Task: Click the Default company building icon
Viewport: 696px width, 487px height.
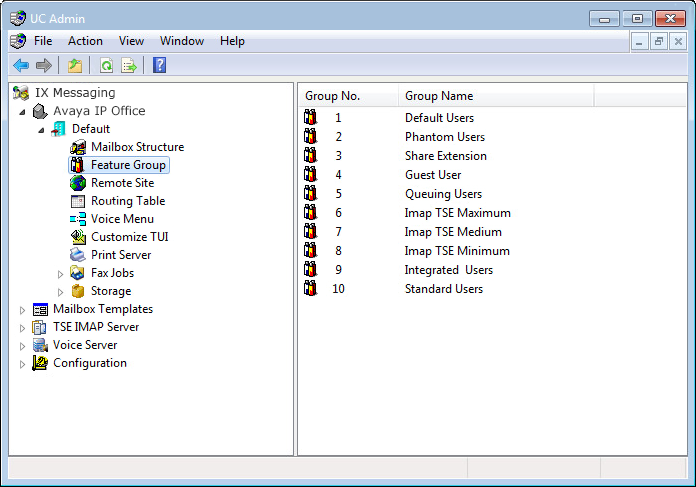Action: pos(59,129)
